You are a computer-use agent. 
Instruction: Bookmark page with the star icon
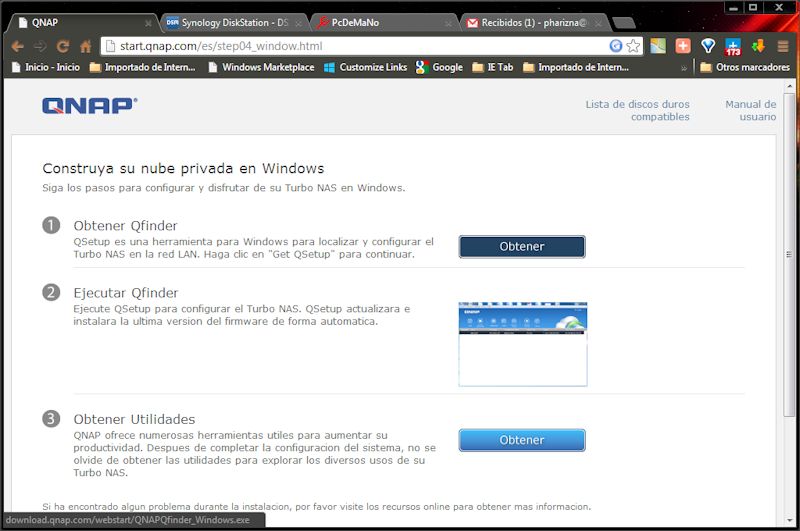(633, 46)
